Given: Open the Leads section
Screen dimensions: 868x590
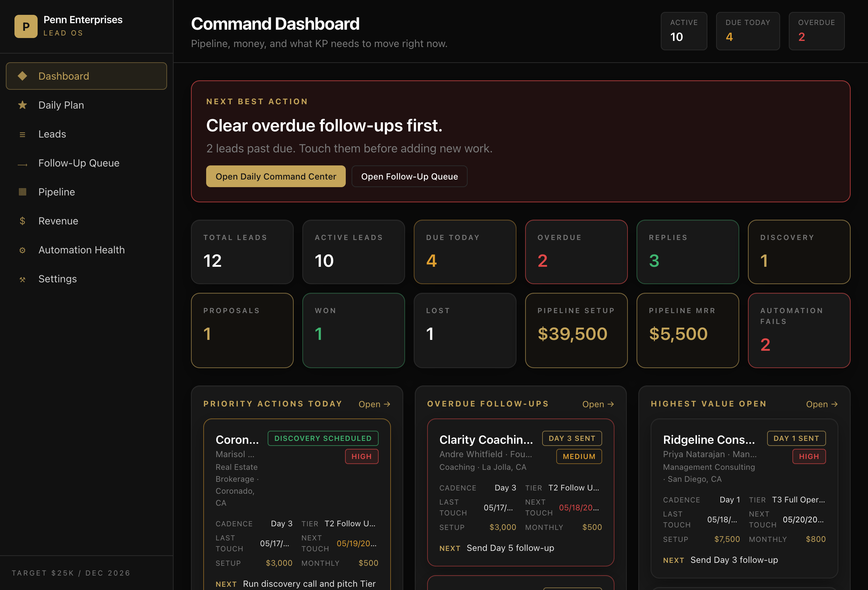Looking at the screenshot, I should coord(86,134).
